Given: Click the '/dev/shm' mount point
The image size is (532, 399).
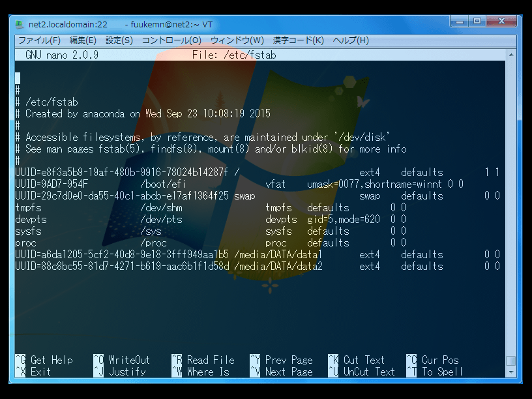Looking at the screenshot, I should pyautogui.click(x=162, y=207).
